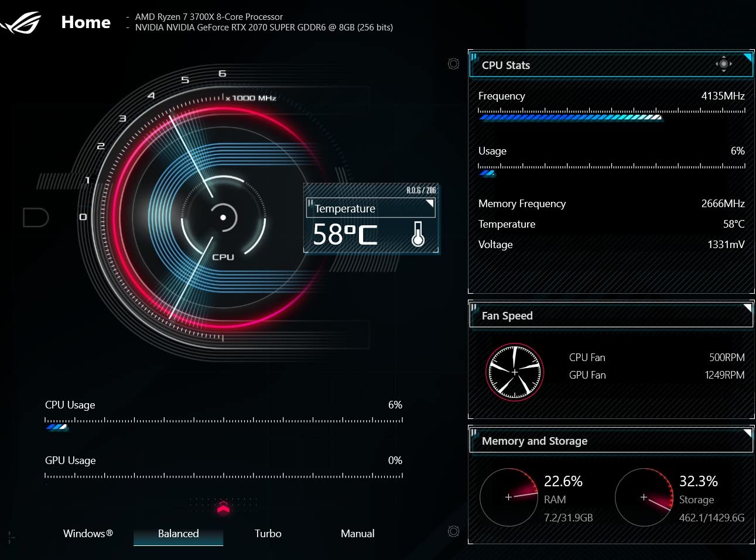Click the Storage usage gauge dial

point(644,497)
